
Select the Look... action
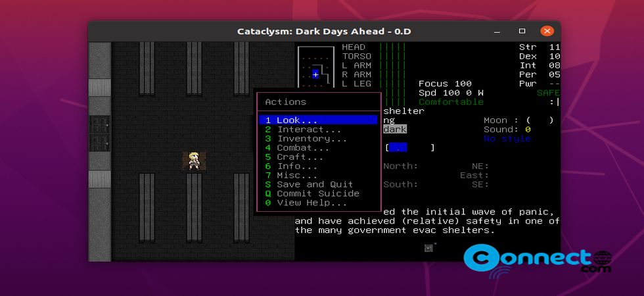(x=318, y=120)
